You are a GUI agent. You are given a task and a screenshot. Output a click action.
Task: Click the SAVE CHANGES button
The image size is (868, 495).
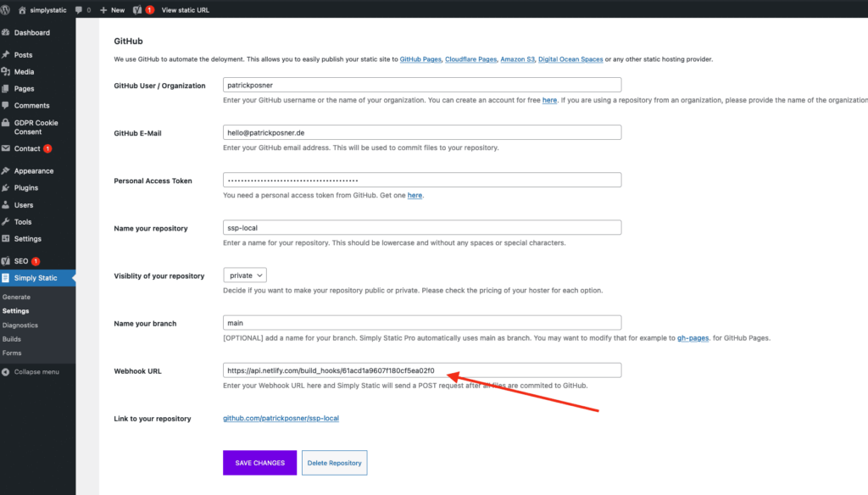(x=259, y=463)
